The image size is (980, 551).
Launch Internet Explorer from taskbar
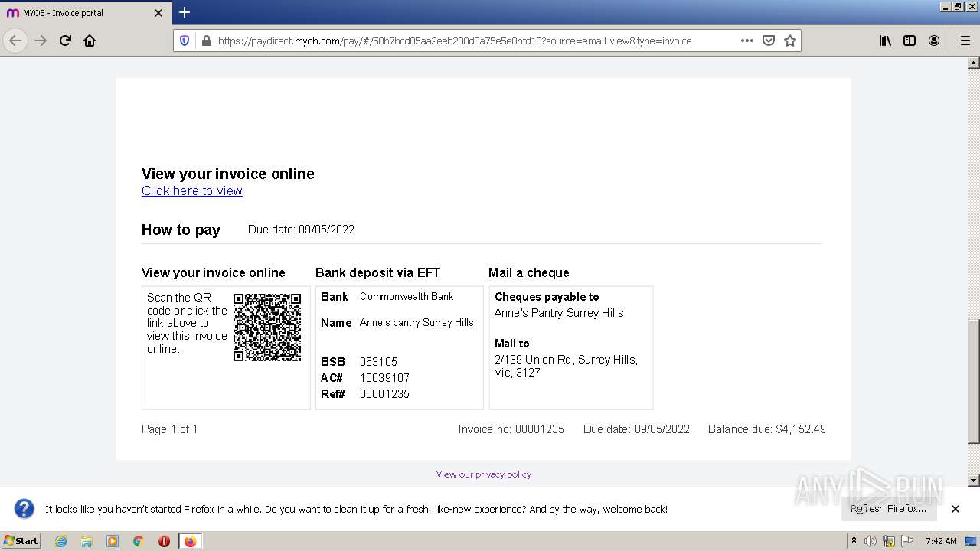point(60,541)
